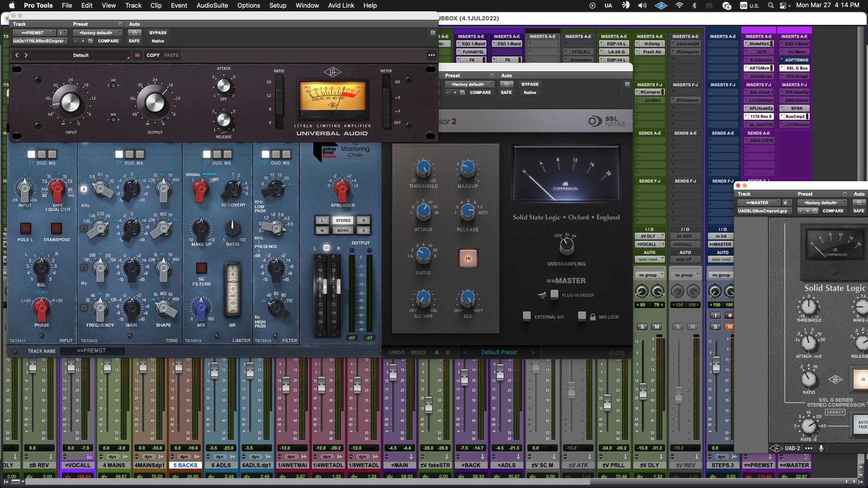
Task: Open the Event menu
Action: click(x=179, y=5)
